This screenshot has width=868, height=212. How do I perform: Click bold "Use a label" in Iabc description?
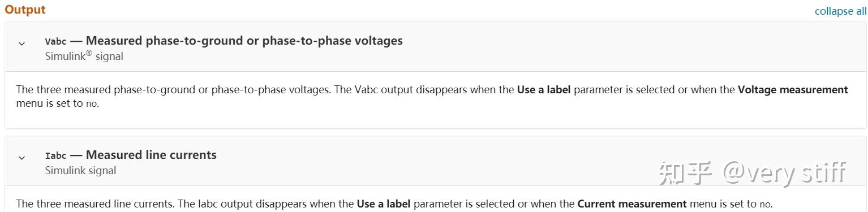click(384, 204)
